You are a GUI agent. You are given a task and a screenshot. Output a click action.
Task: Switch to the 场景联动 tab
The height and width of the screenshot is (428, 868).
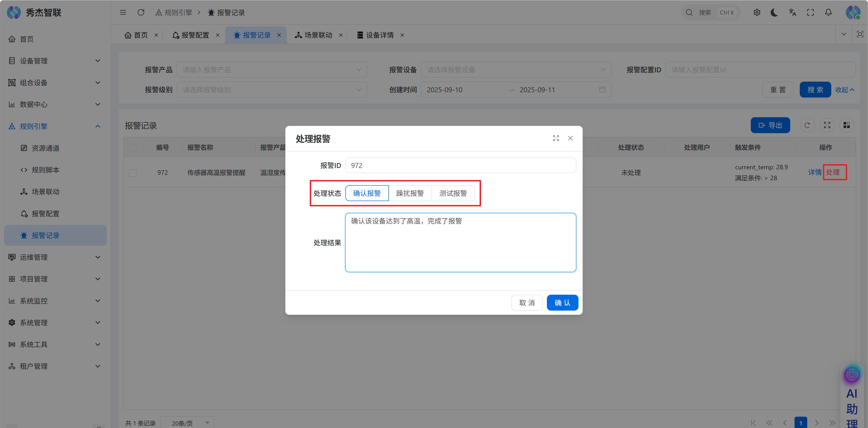pyautogui.click(x=318, y=35)
